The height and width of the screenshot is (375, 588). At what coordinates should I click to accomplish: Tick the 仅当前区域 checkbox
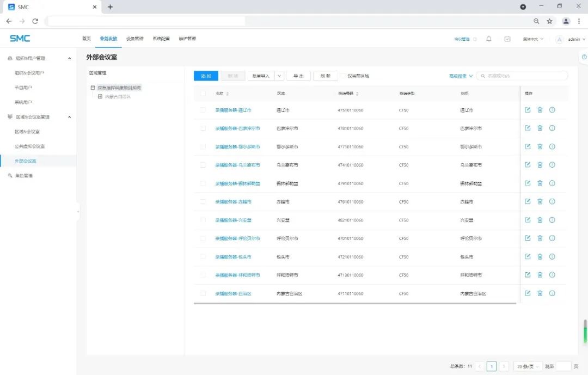click(x=343, y=76)
